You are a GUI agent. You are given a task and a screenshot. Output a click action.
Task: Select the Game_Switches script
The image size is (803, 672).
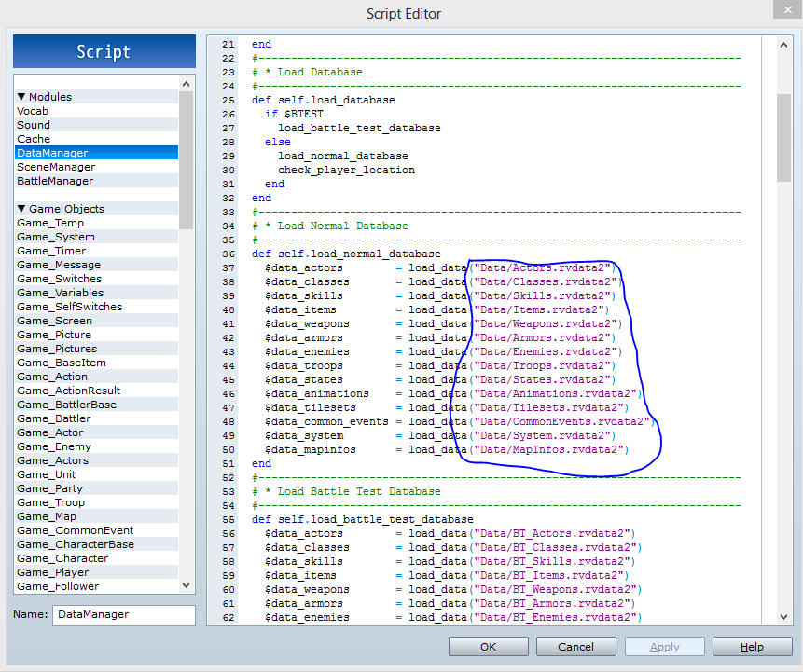97,279
